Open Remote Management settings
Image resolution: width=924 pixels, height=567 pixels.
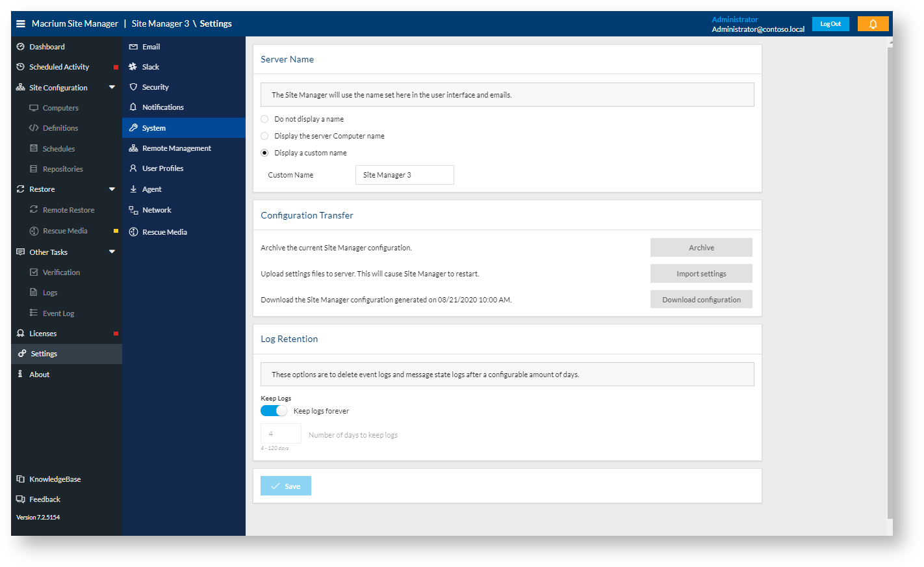[x=184, y=148]
